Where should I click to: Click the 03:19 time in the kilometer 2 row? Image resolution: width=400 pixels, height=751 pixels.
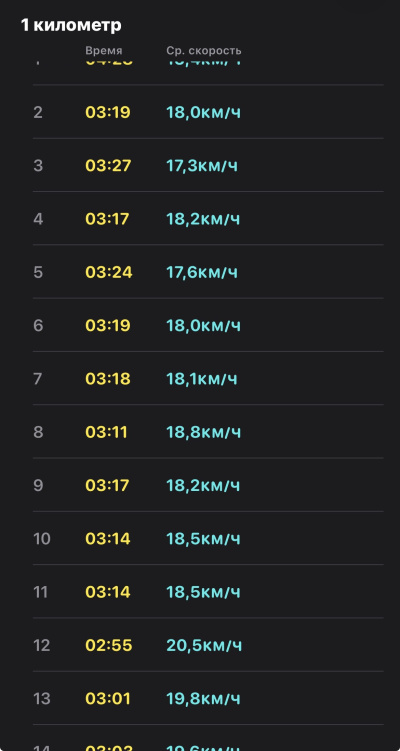coord(108,113)
